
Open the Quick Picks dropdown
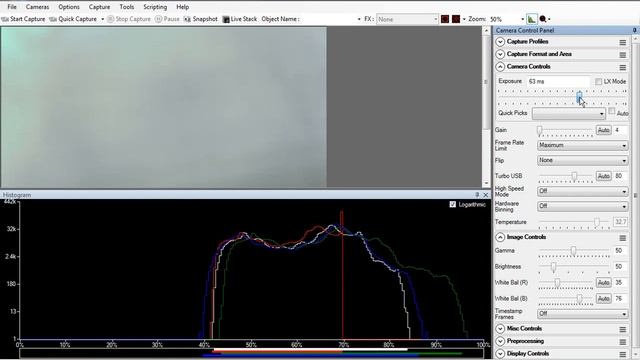569,113
